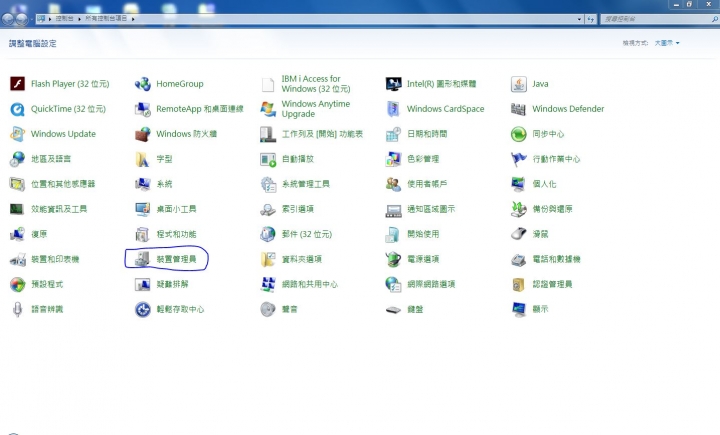The width and height of the screenshot is (720, 435).
Task: Open the 位置和其他感應器 link
Action: click(x=63, y=184)
